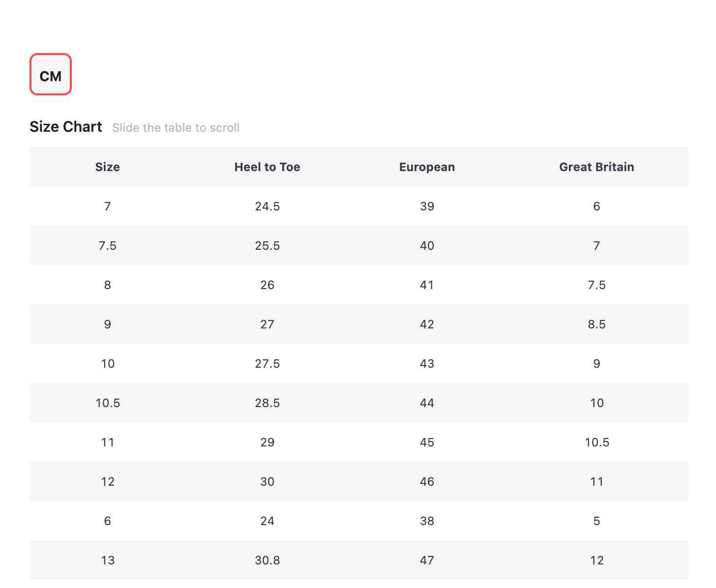Click European size 39 cell
This screenshot has width=716, height=588.
click(x=427, y=206)
